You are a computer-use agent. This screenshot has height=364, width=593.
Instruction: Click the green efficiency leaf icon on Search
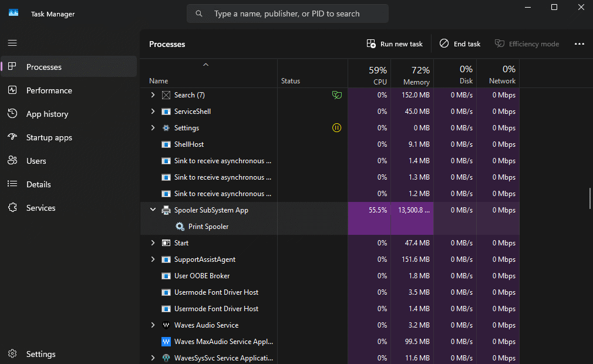point(336,95)
